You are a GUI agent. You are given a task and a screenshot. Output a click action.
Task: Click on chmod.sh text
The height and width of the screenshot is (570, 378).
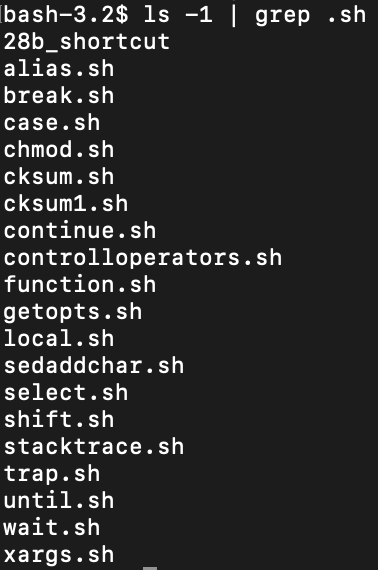59,150
